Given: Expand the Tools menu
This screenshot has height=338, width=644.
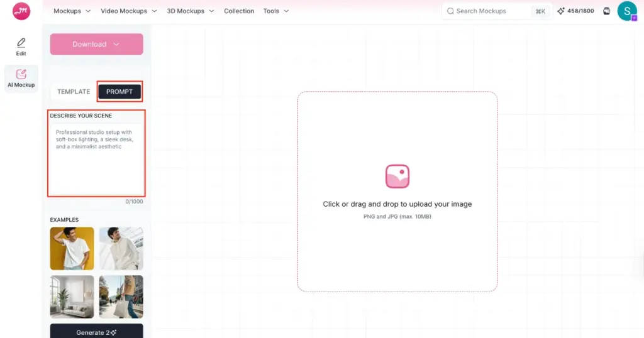Looking at the screenshot, I should [276, 11].
